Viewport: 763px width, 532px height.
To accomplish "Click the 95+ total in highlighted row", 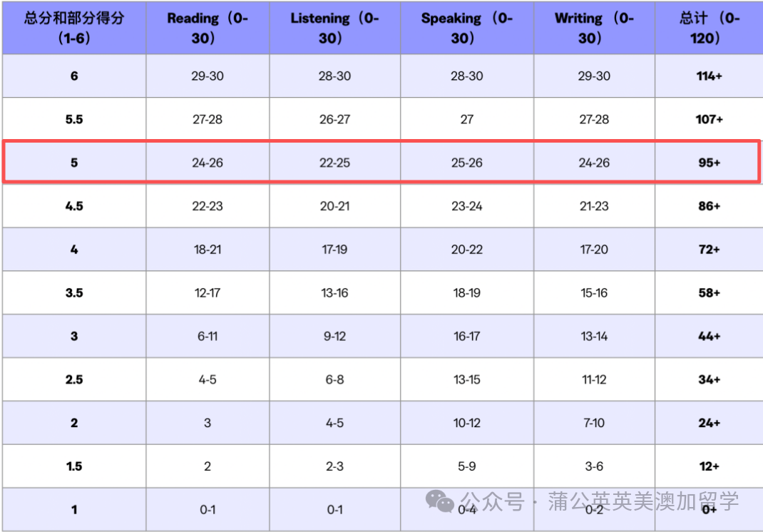I will 709,163.
